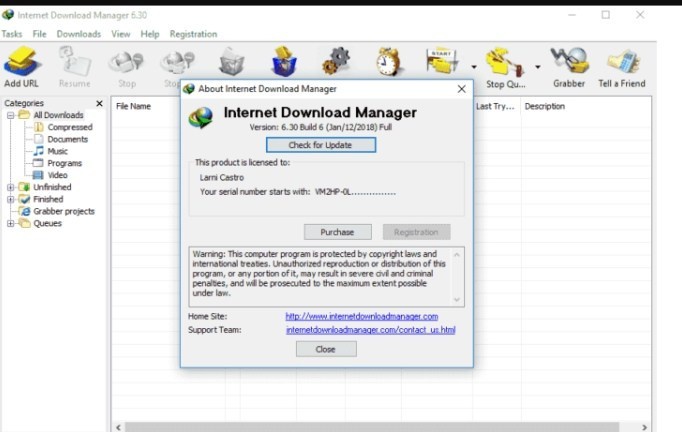Expand the Queues category node
This screenshot has width=682, height=432.
click(11, 224)
